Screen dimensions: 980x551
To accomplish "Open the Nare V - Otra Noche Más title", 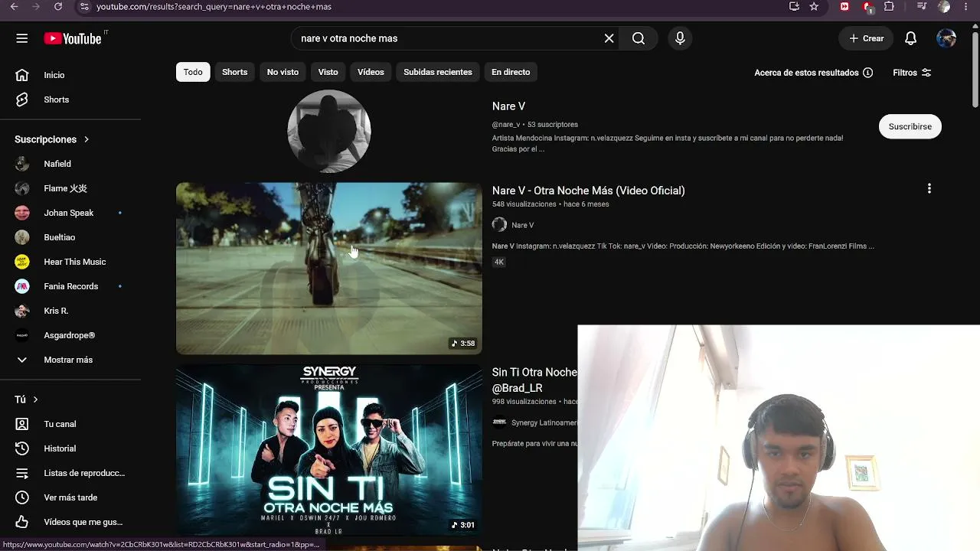I will click(x=588, y=191).
